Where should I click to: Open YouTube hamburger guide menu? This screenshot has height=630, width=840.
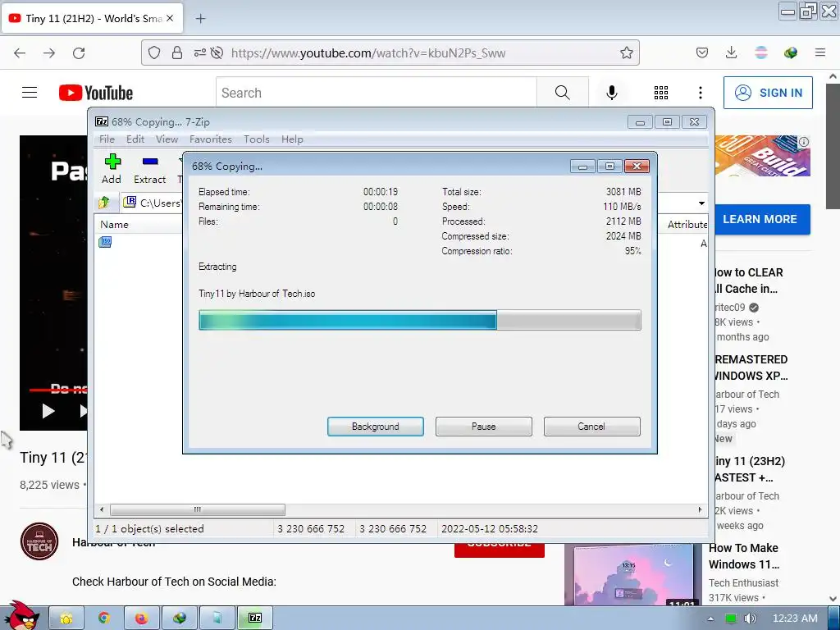pos(30,93)
